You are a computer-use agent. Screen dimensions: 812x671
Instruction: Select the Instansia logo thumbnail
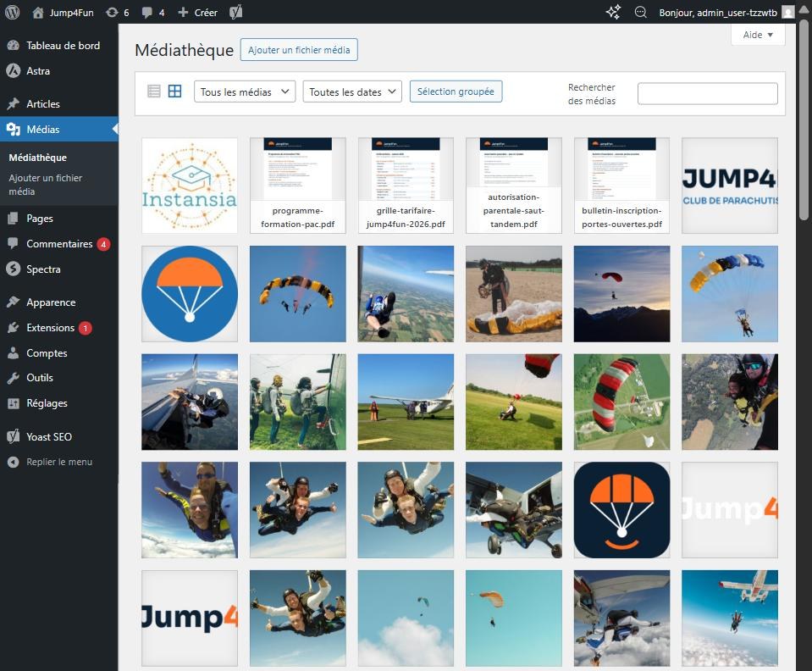point(190,186)
